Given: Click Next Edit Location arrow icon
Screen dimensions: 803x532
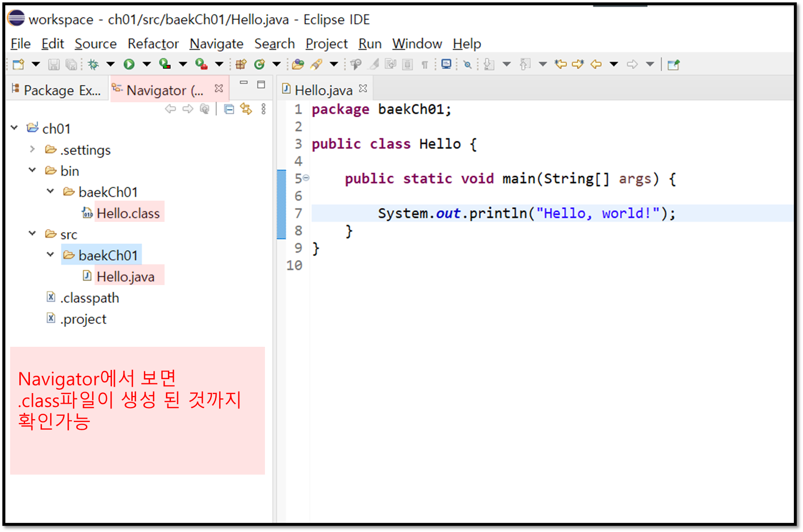Looking at the screenshot, I should [578, 64].
